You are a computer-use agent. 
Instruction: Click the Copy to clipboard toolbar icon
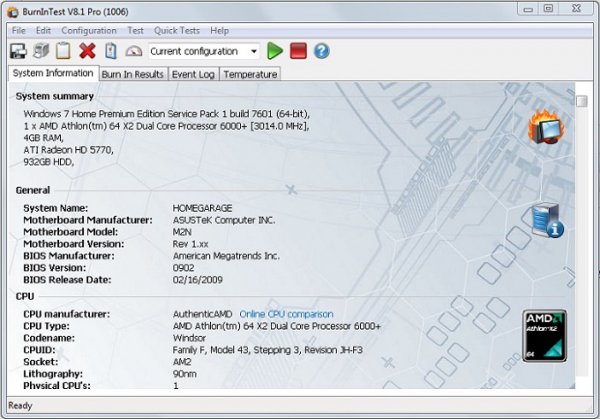[x=63, y=51]
